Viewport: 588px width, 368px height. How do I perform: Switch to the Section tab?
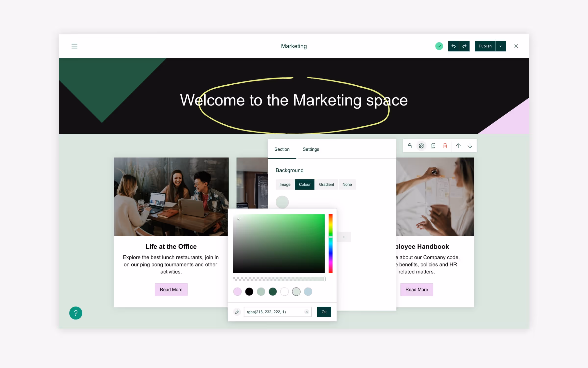click(282, 149)
